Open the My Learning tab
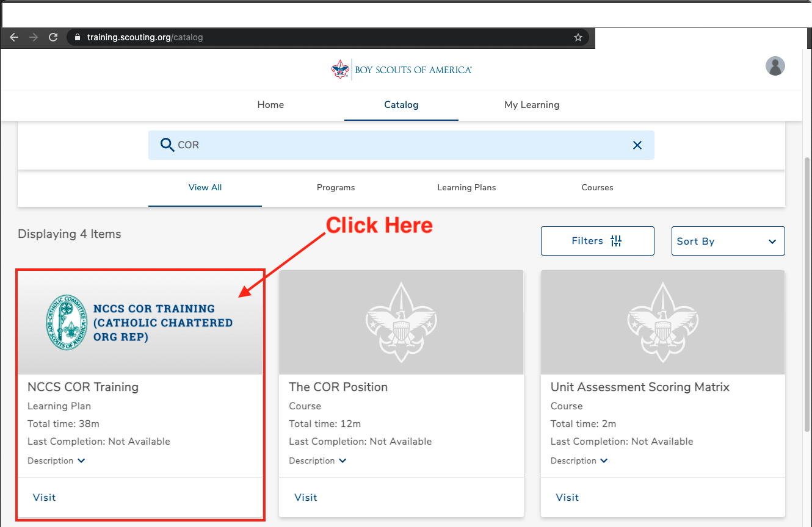Image resolution: width=812 pixels, height=527 pixels. (532, 105)
